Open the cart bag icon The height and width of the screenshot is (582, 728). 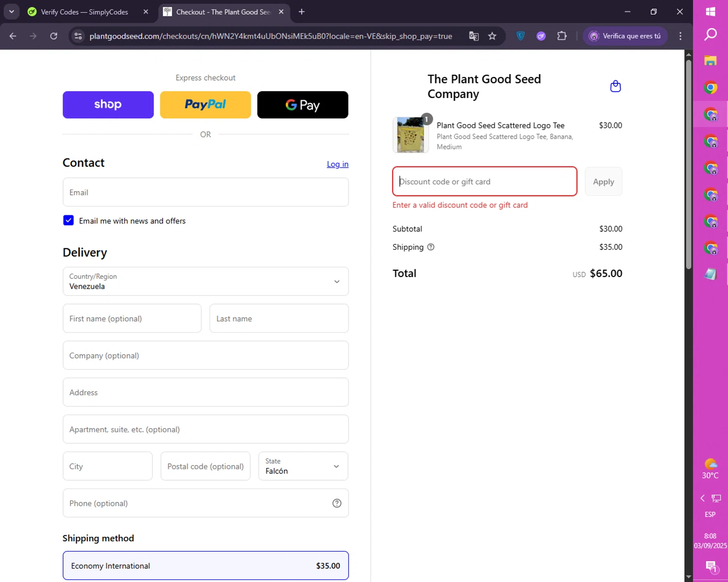coord(615,86)
